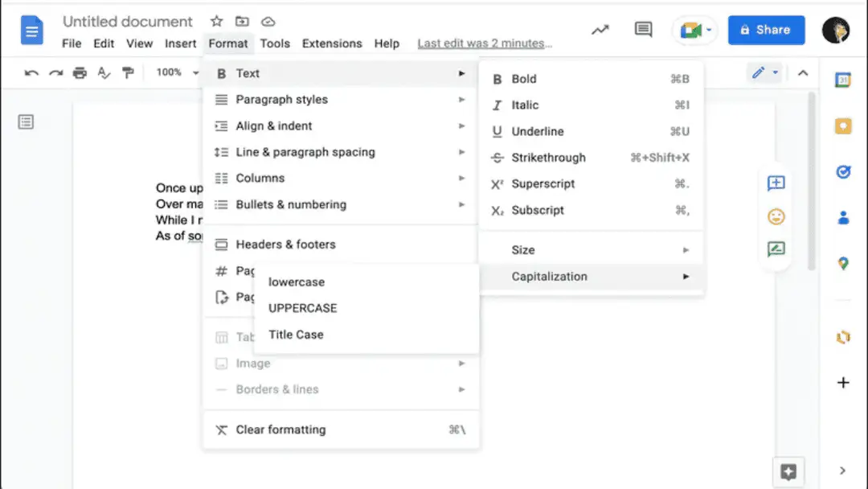Expand the Capitalization submenu
868x489 pixels.
pos(592,277)
